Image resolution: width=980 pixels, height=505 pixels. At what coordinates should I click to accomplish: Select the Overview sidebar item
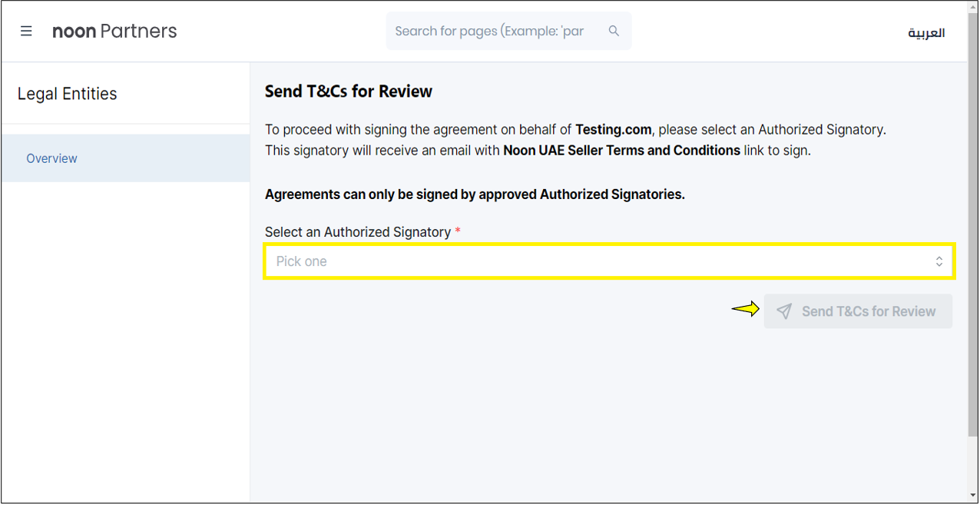point(52,158)
